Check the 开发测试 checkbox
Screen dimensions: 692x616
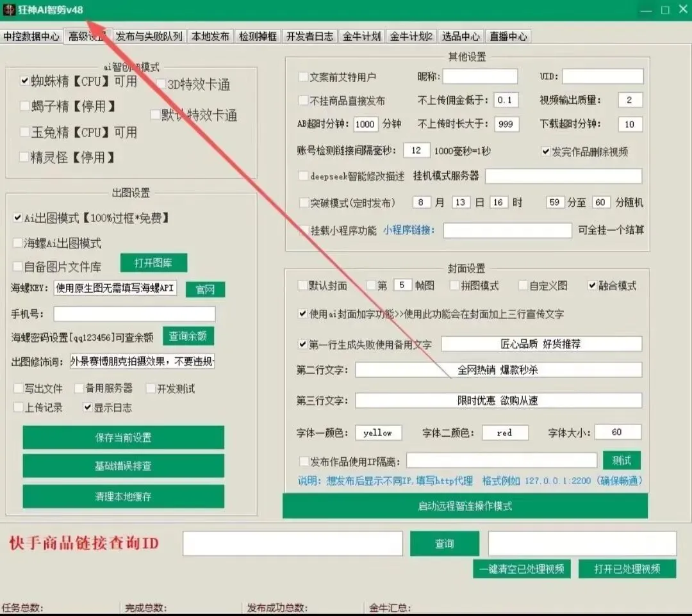pyautogui.click(x=151, y=389)
